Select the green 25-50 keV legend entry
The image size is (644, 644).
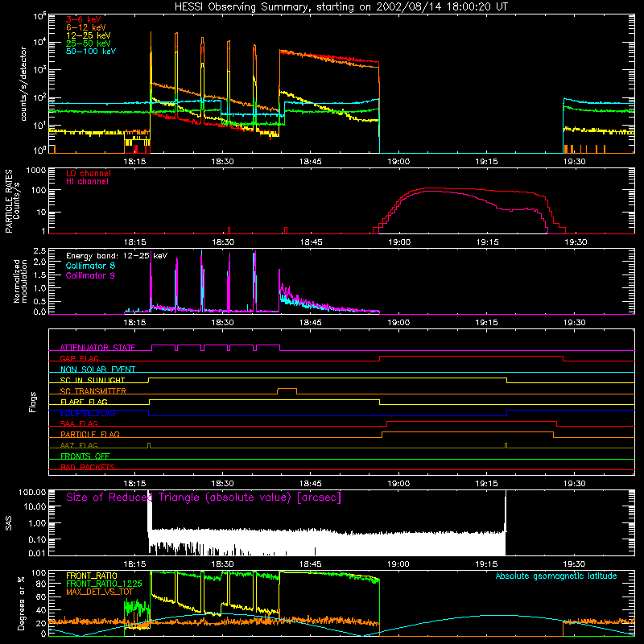point(89,43)
